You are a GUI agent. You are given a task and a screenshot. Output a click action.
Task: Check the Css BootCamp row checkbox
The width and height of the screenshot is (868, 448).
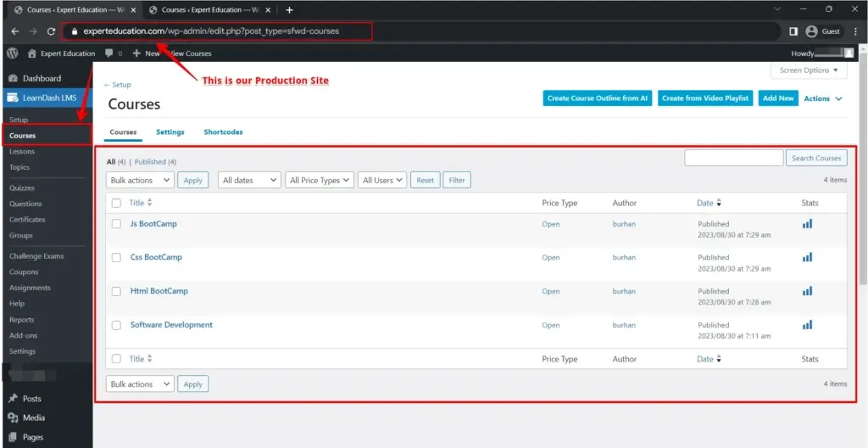[x=116, y=257]
